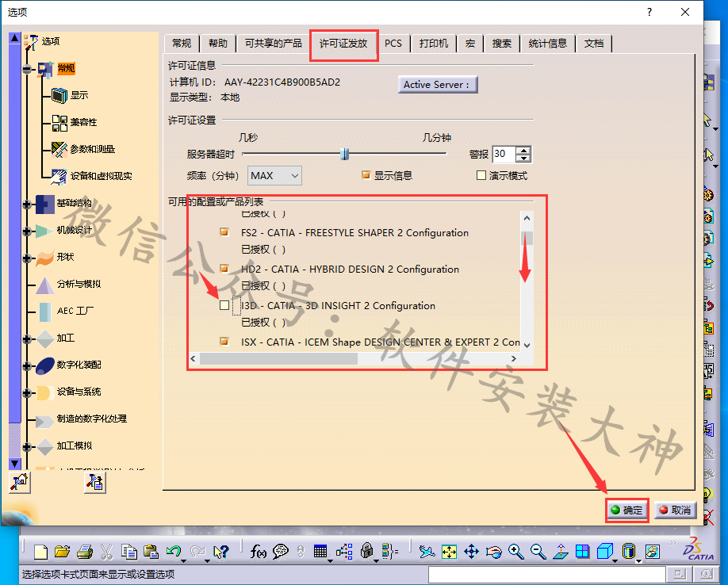
Task: Check I3D 3D INSIGHT 2 configuration box
Action: point(224,305)
